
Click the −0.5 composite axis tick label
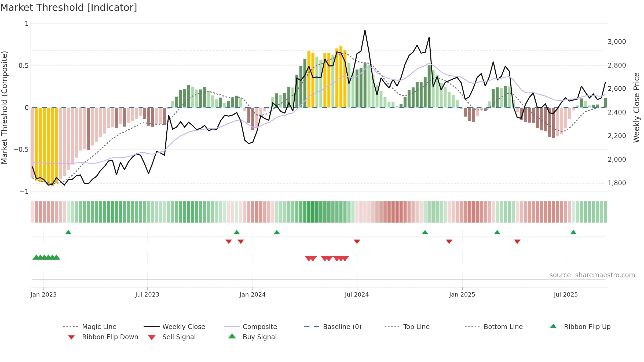pos(21,150)
